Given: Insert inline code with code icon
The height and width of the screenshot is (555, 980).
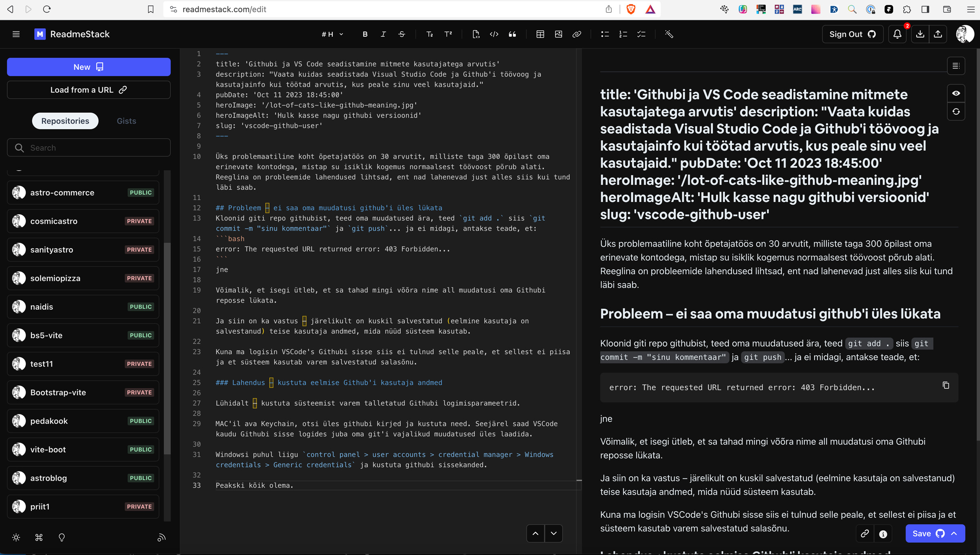Looking at the screenshot, I should click(494, 34).
